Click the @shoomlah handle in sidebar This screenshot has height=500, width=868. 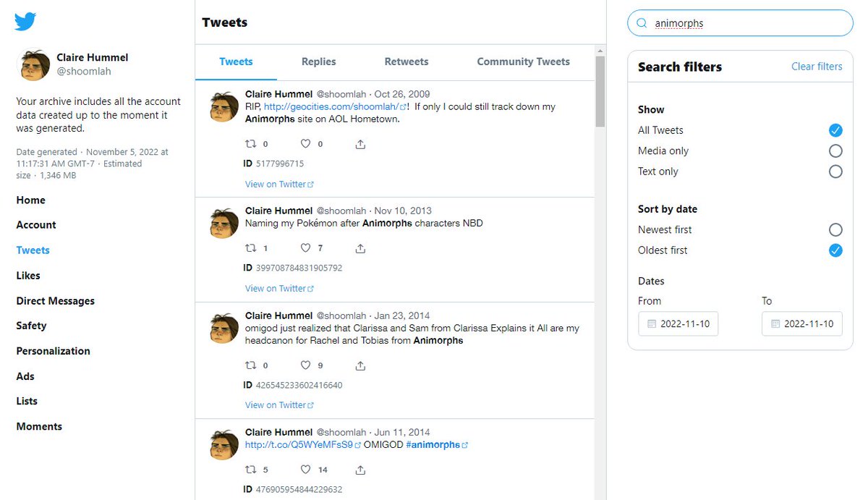coord(84,72)
